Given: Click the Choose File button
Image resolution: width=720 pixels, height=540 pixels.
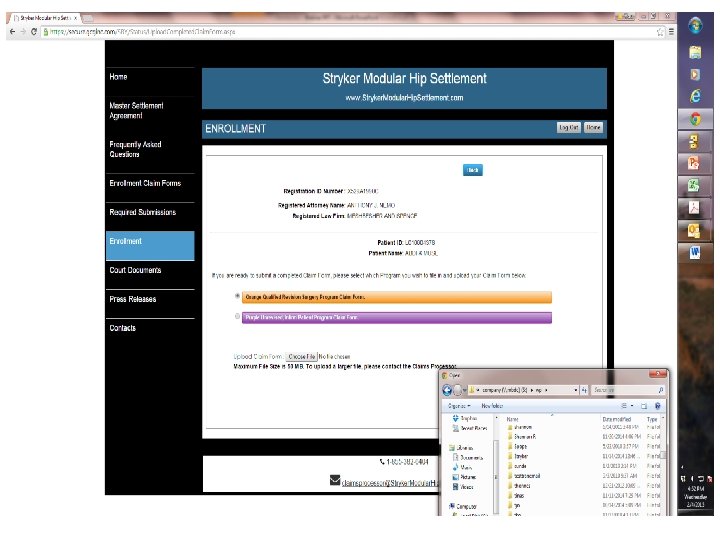Looking at the screenshot, I should coord(301,356).
